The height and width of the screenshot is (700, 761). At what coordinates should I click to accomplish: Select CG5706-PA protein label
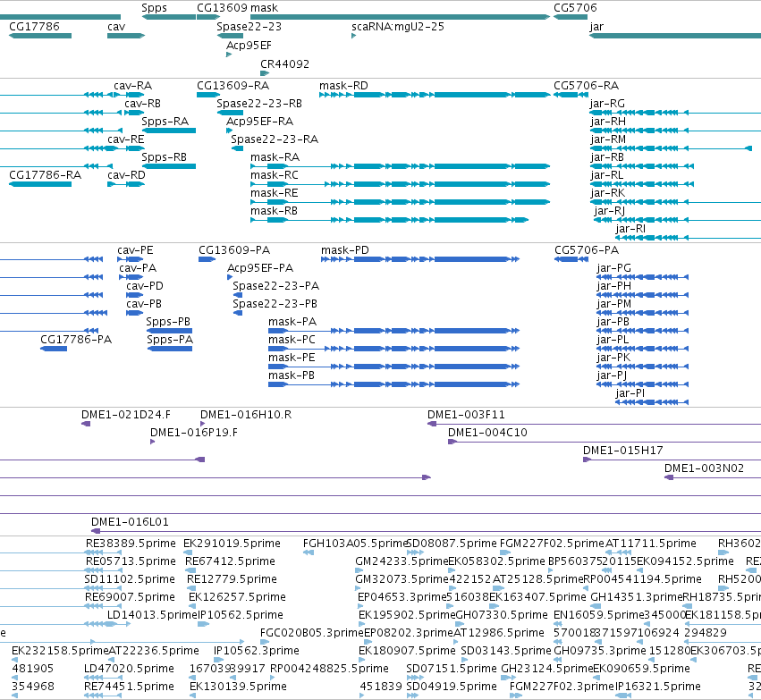pos(587,250)
